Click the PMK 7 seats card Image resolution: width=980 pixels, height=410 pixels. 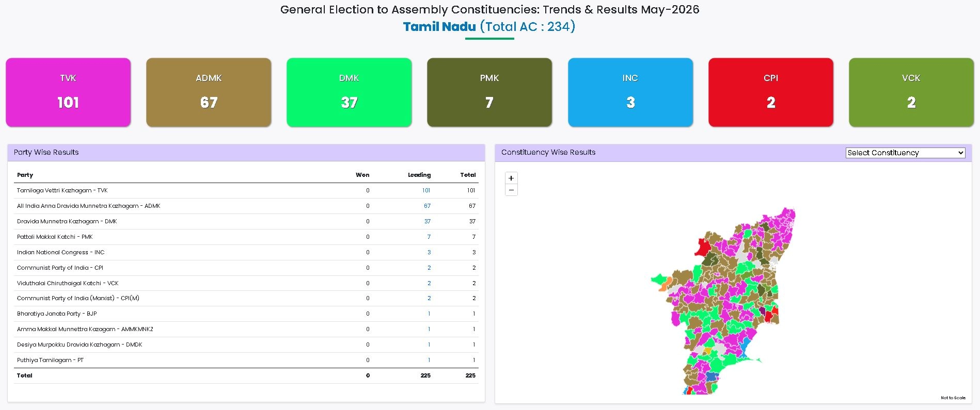[489, 92]
